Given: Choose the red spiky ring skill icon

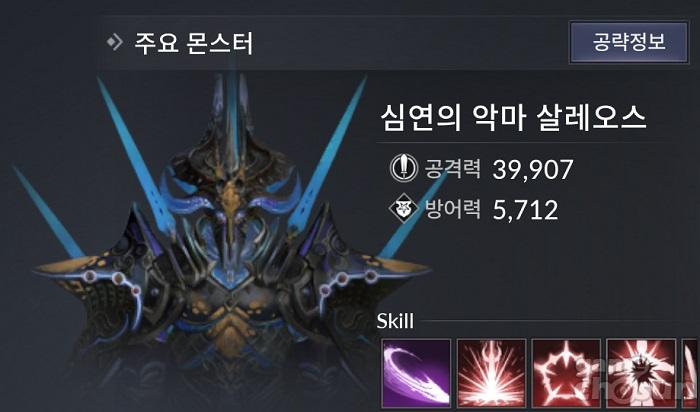Looking at the screenshot, I should pos(566,373).
